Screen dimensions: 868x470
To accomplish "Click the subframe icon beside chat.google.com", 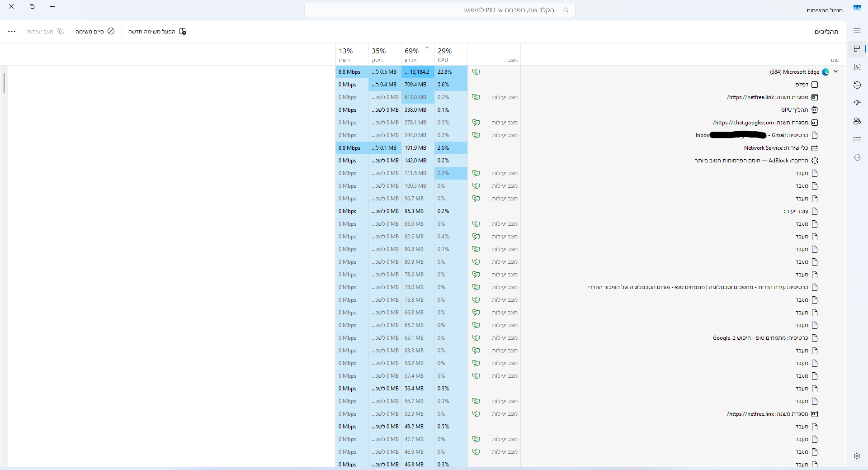I will click(x=815, y=123).
